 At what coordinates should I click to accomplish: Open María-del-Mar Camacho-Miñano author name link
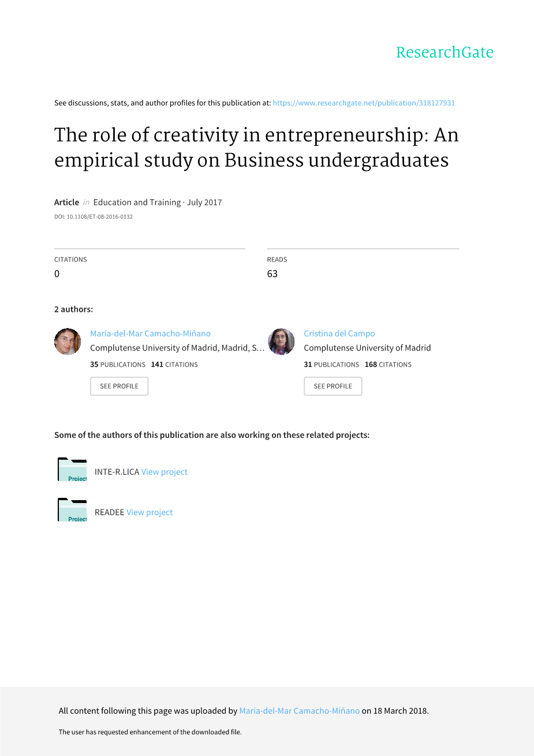coord(150,333)
